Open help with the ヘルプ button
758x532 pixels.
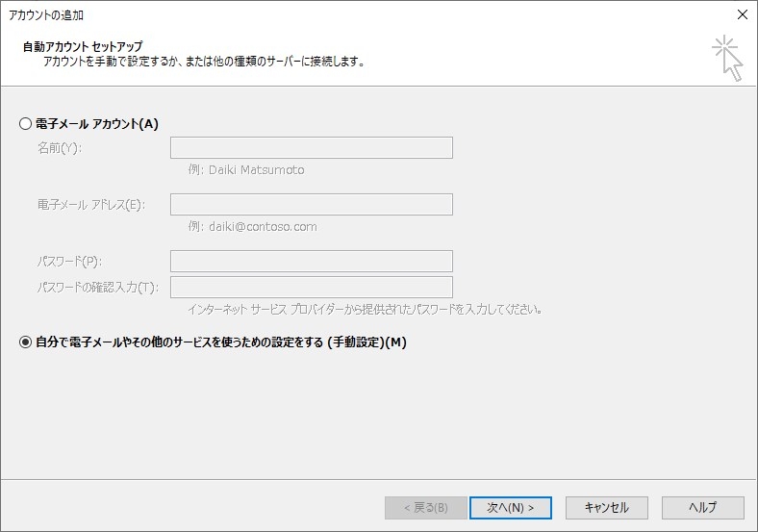[702, 507]
